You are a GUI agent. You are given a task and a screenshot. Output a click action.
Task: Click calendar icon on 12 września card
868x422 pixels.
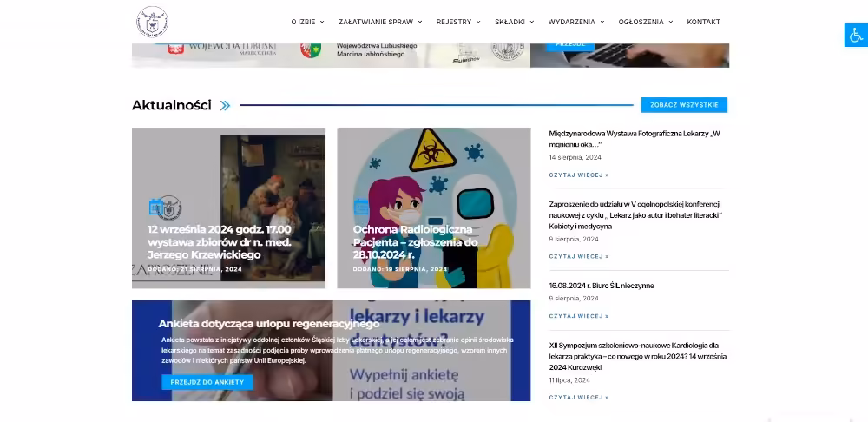[155, 208]
